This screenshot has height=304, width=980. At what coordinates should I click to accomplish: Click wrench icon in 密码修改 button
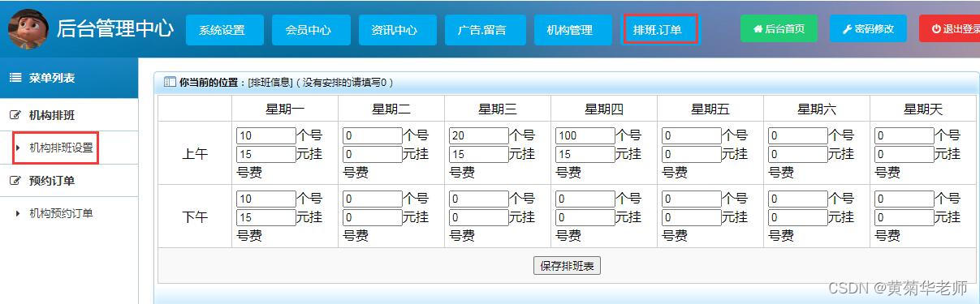(x=848, y=29)
